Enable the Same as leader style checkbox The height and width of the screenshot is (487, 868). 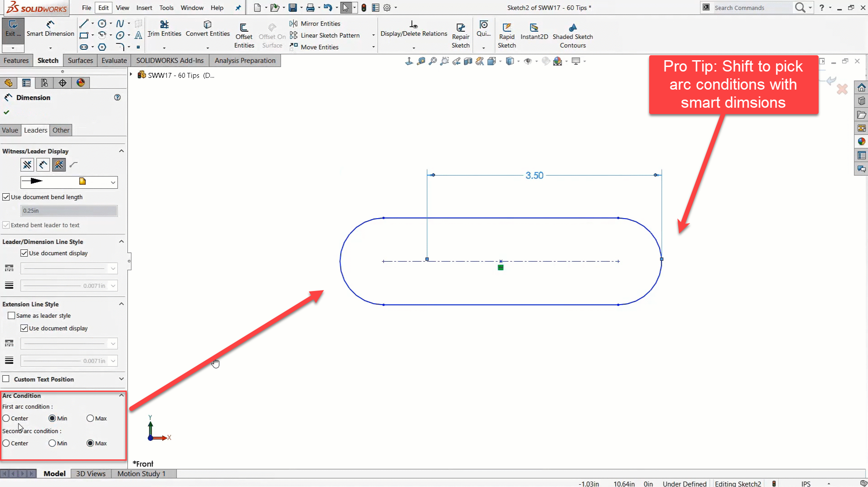(12, 315)
